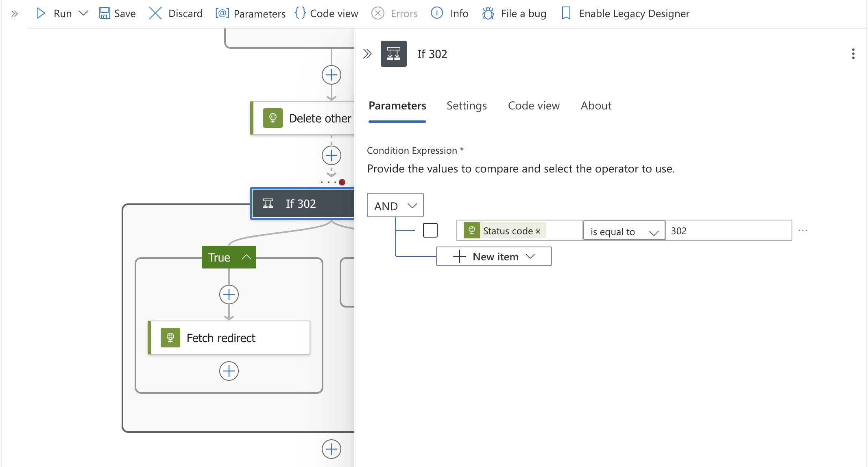Image resolution: width=868 pixels, height=467 pixels.
Task: Open the AND operator dropdown
Action: (395, 205)
